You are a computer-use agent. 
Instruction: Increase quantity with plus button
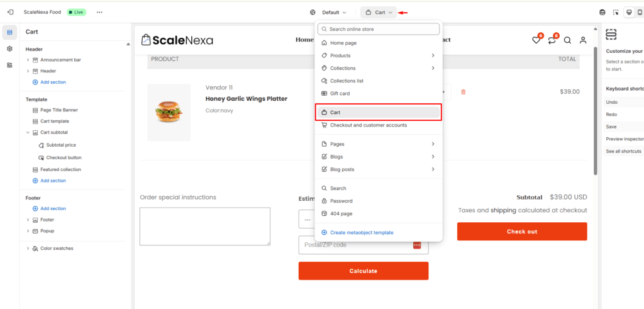click(443, 92)
